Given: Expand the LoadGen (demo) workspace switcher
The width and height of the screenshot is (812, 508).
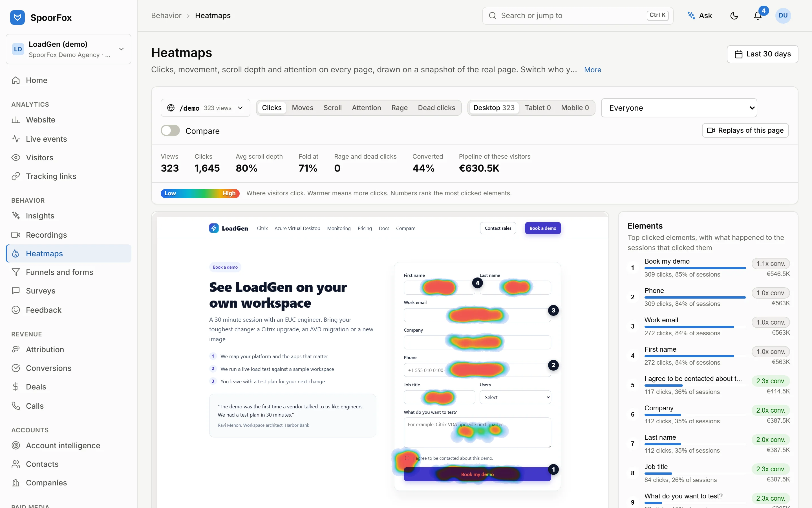Looking at the screenshot, I should 69,49.
